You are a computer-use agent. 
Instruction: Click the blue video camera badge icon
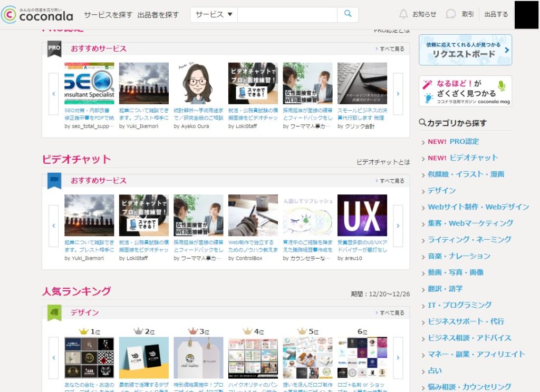point(54,180)
